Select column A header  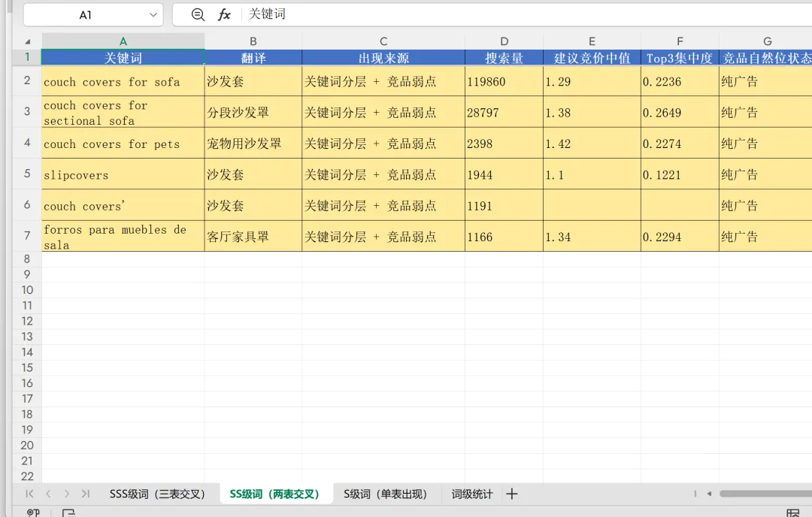click(123, 41)
